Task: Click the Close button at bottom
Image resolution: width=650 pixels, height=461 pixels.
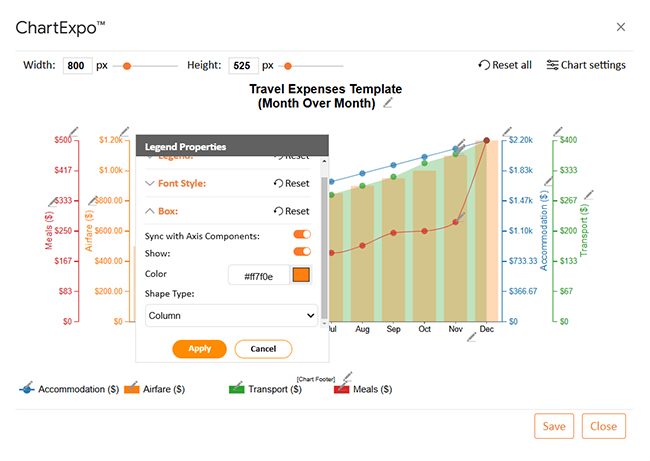Action: (604, 426)
